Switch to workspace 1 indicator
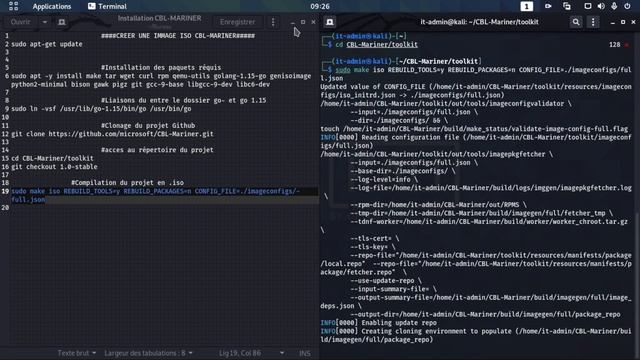 point(527,6)
